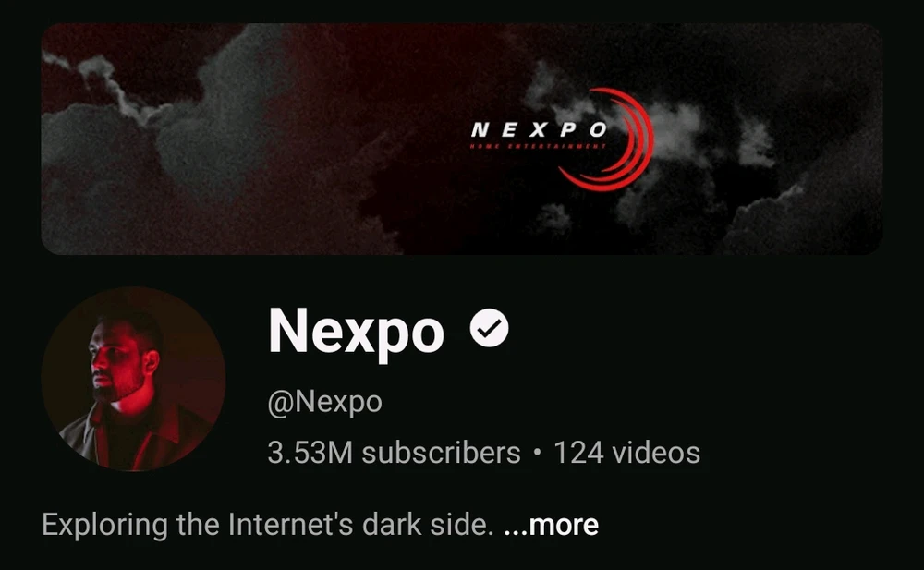
Task: Expand the description with the ...more link
Action: click(x=551, y=525)
